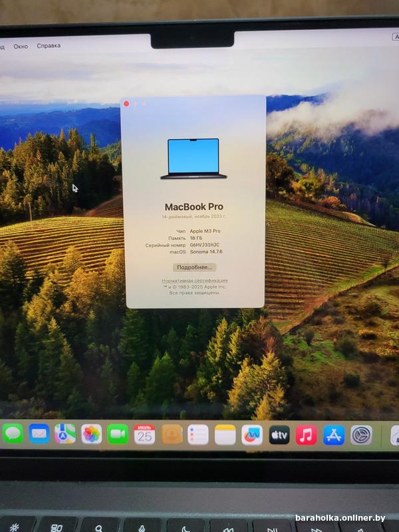
Task: Open the Calendar icon showing 25
Action: (x=144, y=434)
